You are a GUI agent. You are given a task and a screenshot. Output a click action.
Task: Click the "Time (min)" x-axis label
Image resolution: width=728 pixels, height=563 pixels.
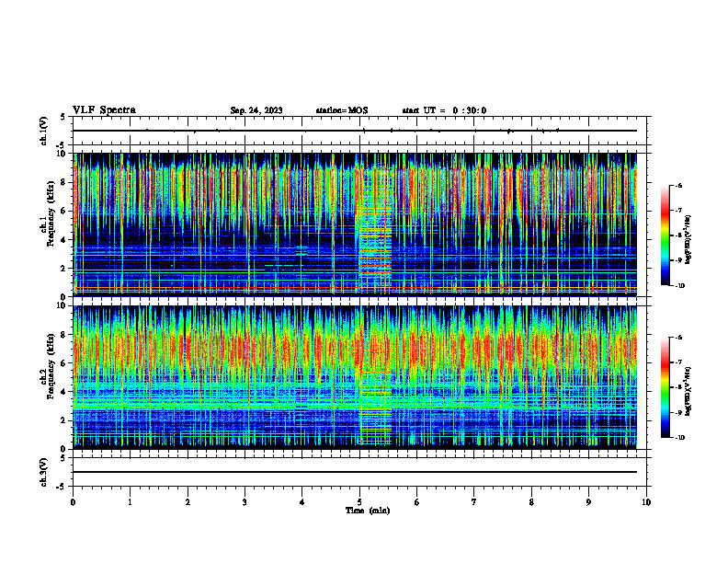(368, 511)
